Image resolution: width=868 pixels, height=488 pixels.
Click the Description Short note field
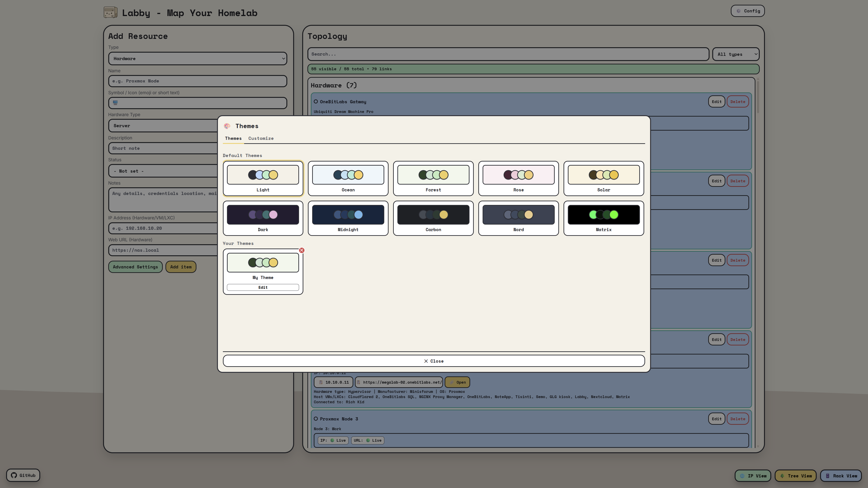pos(163,148)
